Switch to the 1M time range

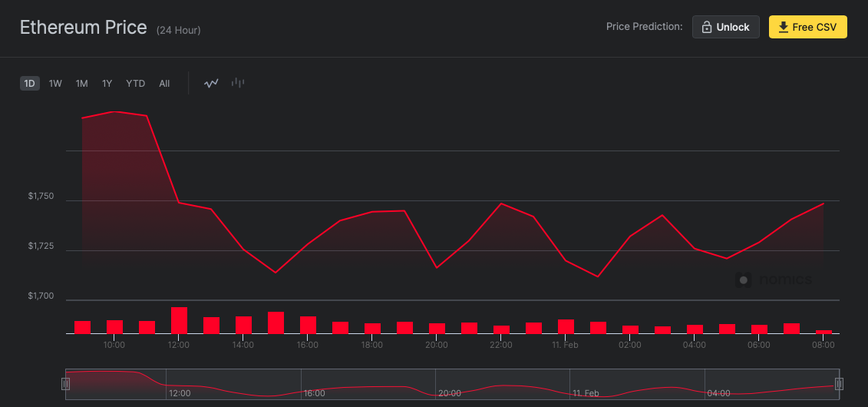(82, 84)
